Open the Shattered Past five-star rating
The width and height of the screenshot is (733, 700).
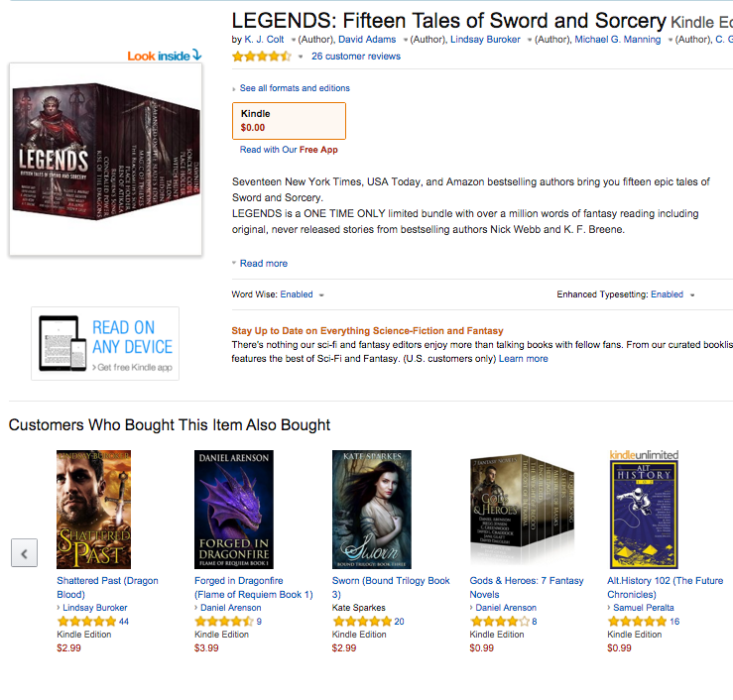[x=86, y=621]
